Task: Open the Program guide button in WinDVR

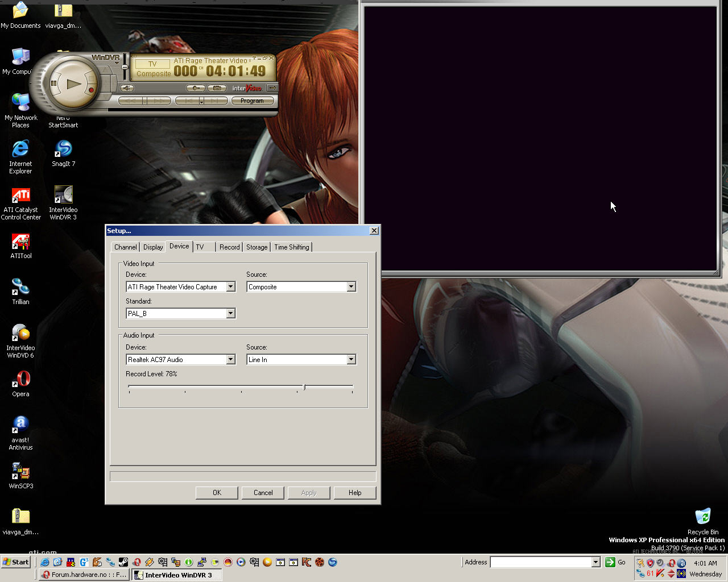Action: (x=252, y=101)
